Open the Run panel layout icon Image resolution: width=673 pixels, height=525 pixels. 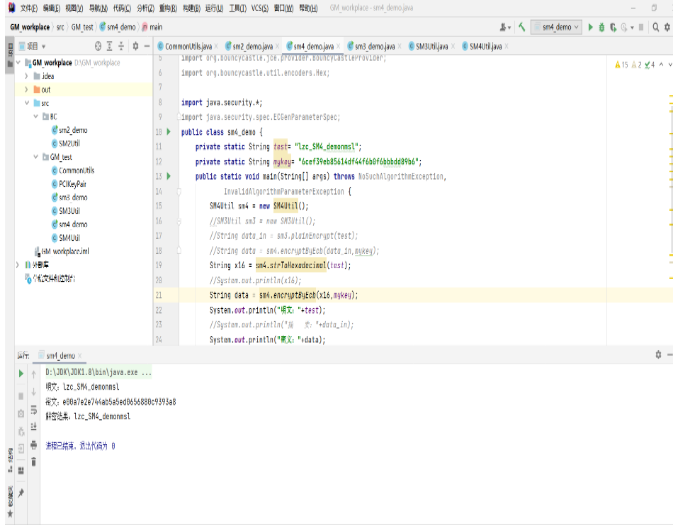(x=21, y=470)
